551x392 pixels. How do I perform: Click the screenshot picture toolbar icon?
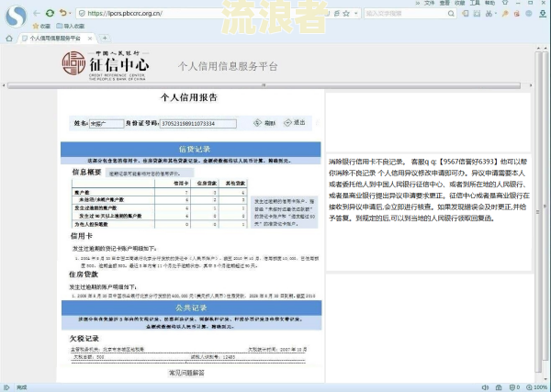pos(477,14)
